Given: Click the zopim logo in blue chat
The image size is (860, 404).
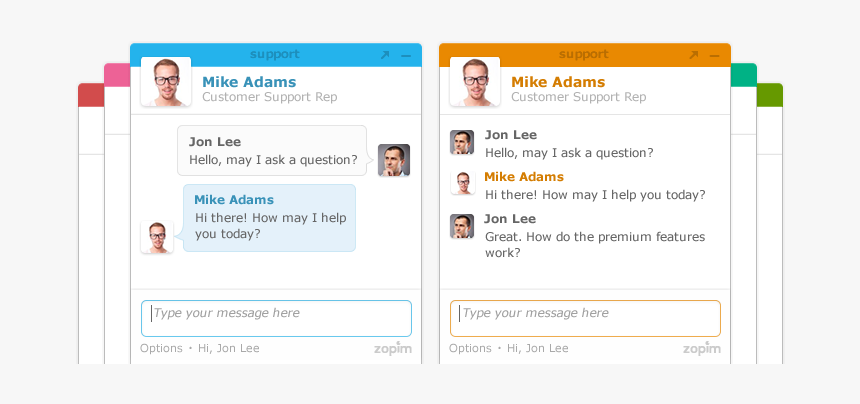Looking at the screenshot, I should click(393, 348).
